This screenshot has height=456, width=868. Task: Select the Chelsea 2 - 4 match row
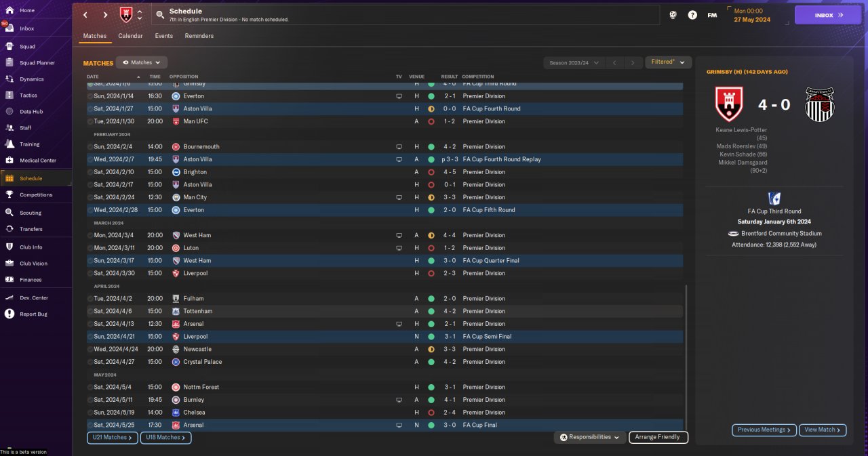[x=384, y=413]
